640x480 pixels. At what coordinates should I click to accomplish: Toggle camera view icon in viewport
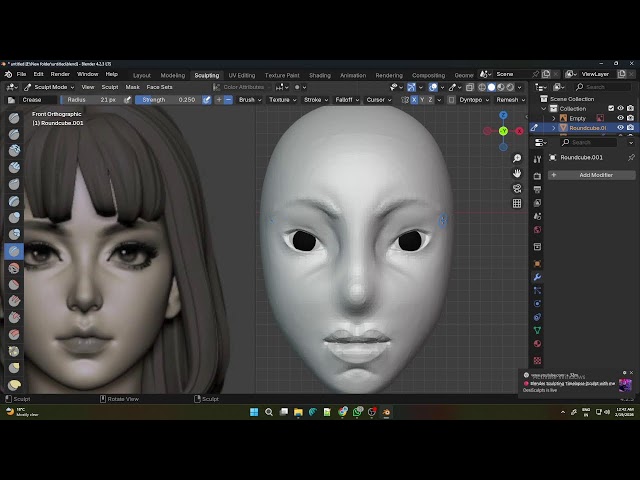click(517, 189)
